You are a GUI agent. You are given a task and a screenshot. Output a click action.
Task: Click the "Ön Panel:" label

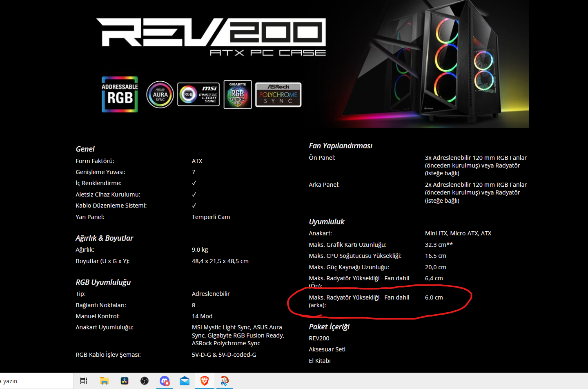click(x=322, y=158)
